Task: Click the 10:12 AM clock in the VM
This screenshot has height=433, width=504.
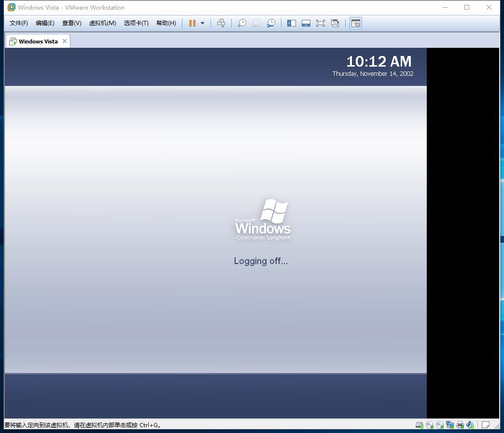Action: pyautogui.click(x=379, y=61)
